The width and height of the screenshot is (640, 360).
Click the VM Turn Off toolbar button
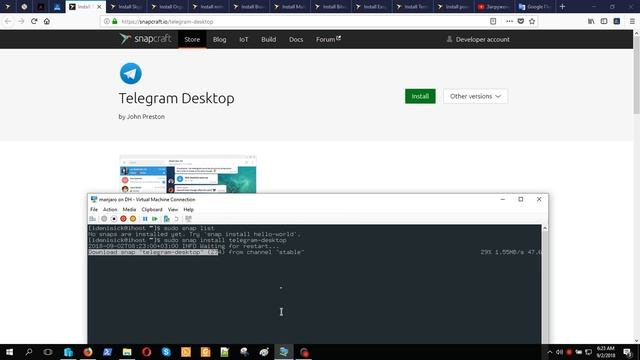tap(114, 219)
